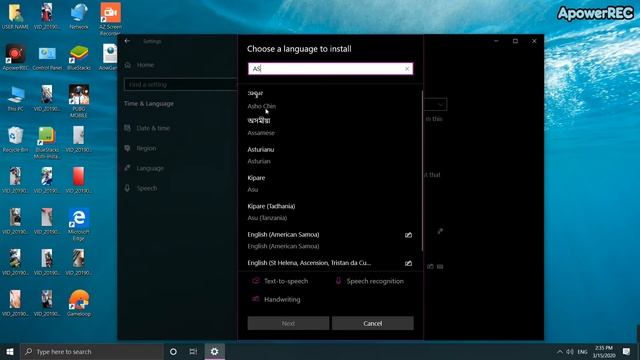This screenshot has height=360, width=640.
Task: Click the language search input field
Action: pos(330,69)
